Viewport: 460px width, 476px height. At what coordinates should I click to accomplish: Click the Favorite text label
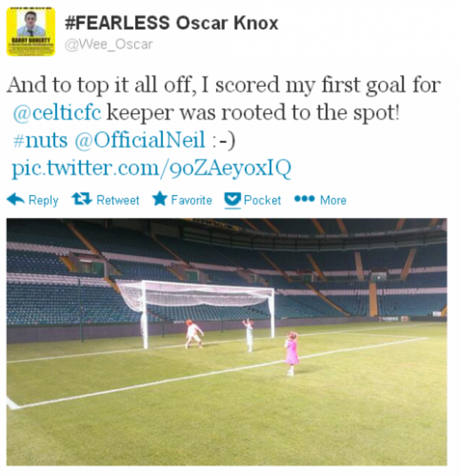click(x=191, y=200)
